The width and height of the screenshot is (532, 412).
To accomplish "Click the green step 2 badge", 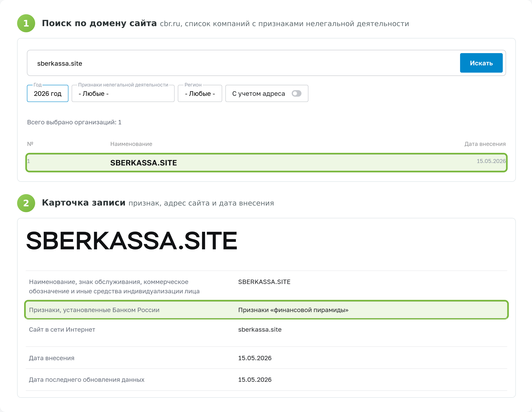I will (26, 203).
